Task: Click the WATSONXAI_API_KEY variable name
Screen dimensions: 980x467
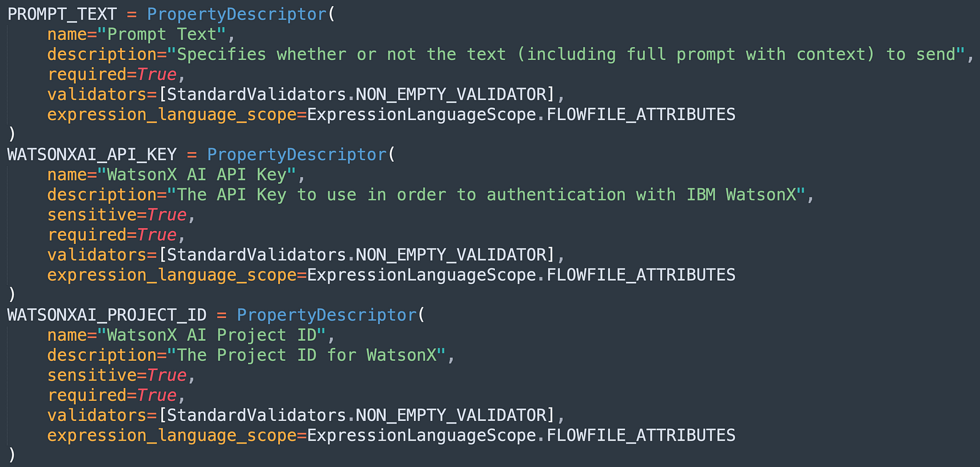Action: click(92, 154)
